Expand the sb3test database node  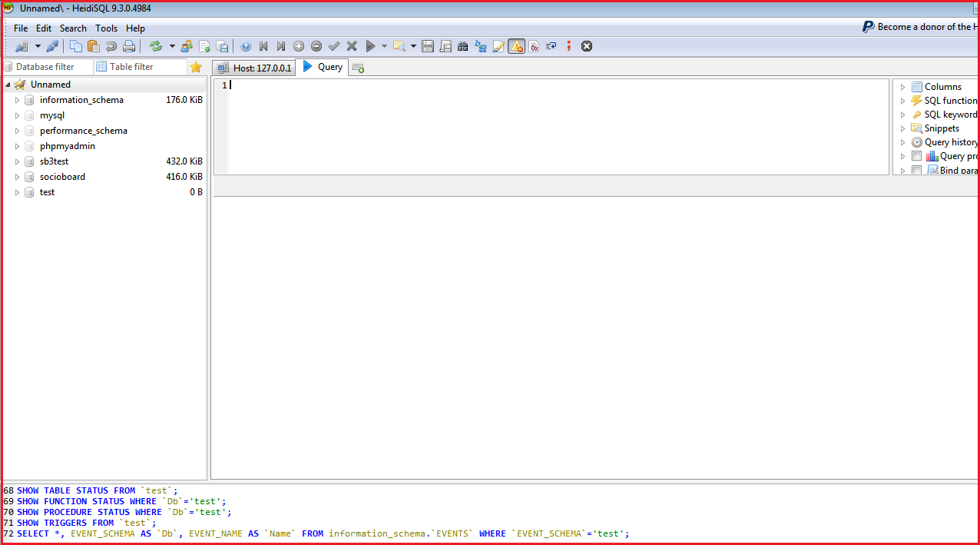tap(17, 161)
